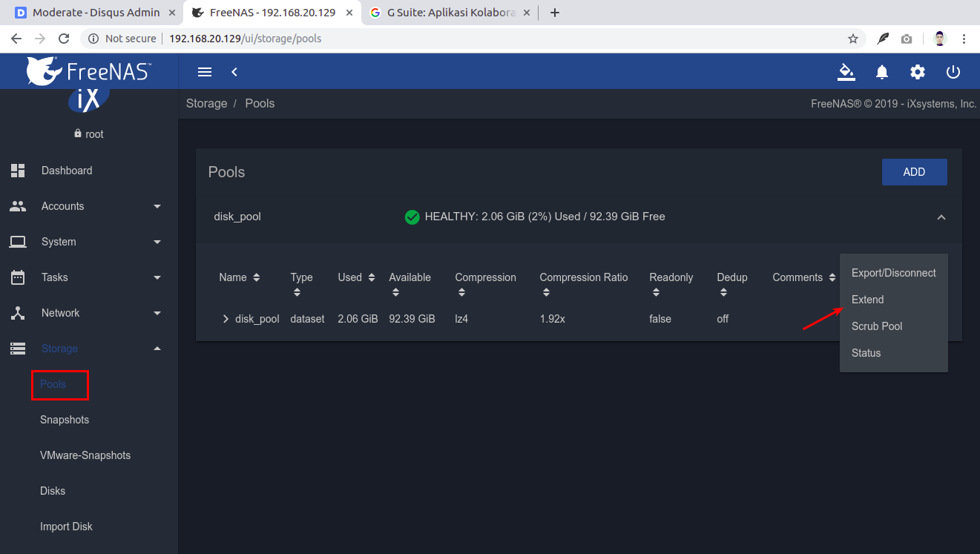The image size is (980, 554).
Task: Open Dashboard in the sidebar
Action: coord(67,171)
